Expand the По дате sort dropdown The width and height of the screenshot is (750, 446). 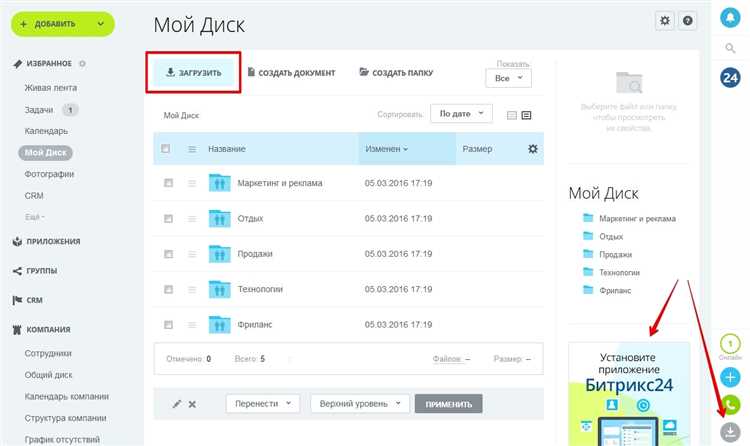461,113
